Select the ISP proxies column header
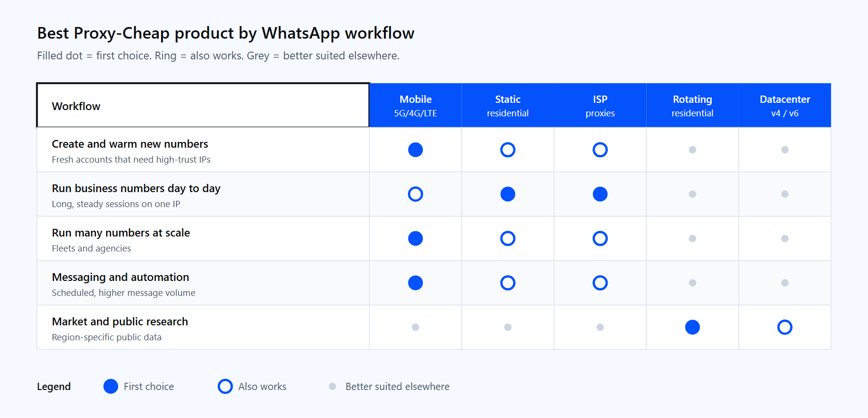The height and width of the screenshot is (418, 868). tap(600, 106)
